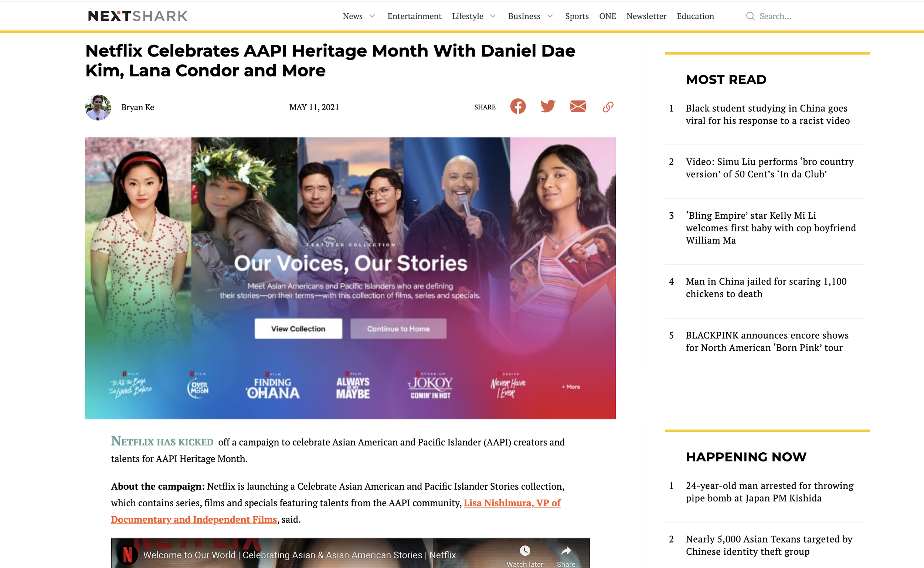Expand the News dropdown chevron
The height and width of the screenshot is (568, 924).
372,16
